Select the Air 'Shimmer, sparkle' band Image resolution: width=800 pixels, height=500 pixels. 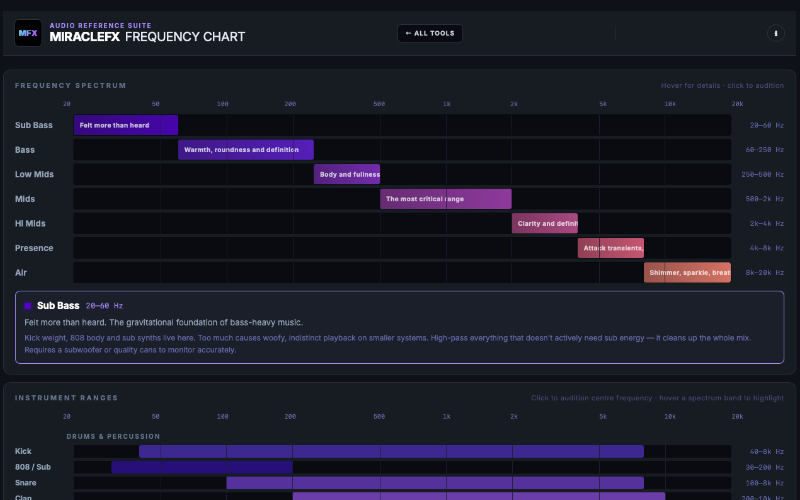click(x=687, y=272)
